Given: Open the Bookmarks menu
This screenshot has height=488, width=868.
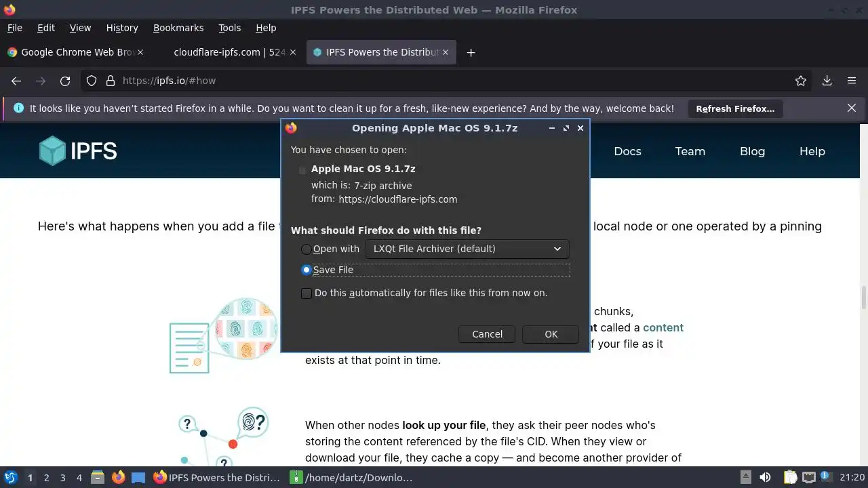Looking at the screenshot, I should point(178,28).
